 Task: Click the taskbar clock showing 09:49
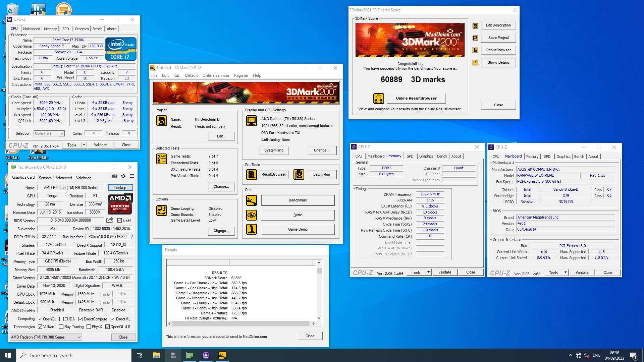pyautogui.click(x=614, y=355)
